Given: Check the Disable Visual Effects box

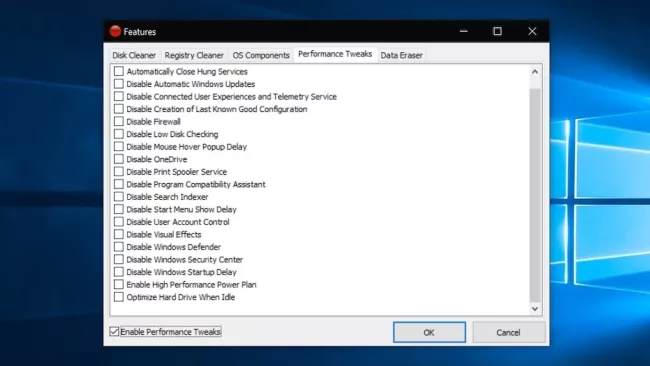Looking at the screenshot, I should [119, 234].
